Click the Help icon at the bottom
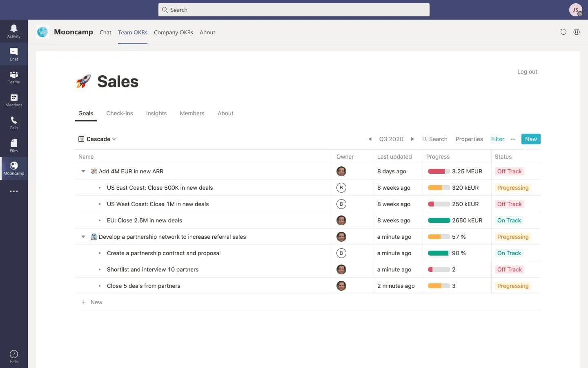 click(13, 354)
